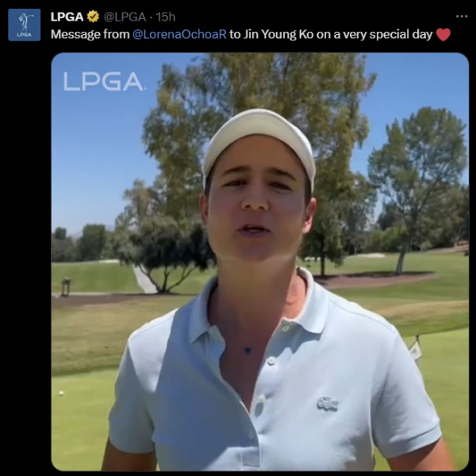The height and width of the screenshot is (476, 476).
Task: Click the crocodile logo on the polo shirt
Action: (x=328, y=404)
